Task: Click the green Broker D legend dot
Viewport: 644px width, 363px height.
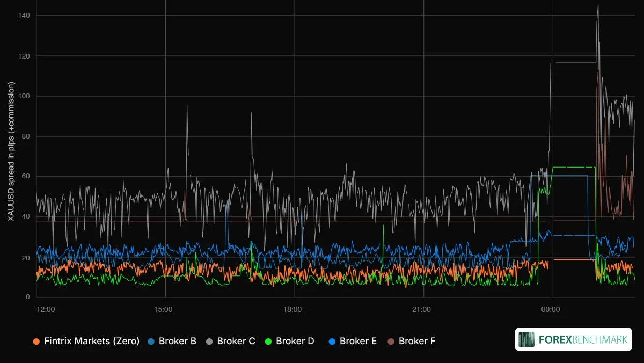Action: pos(268,341)
